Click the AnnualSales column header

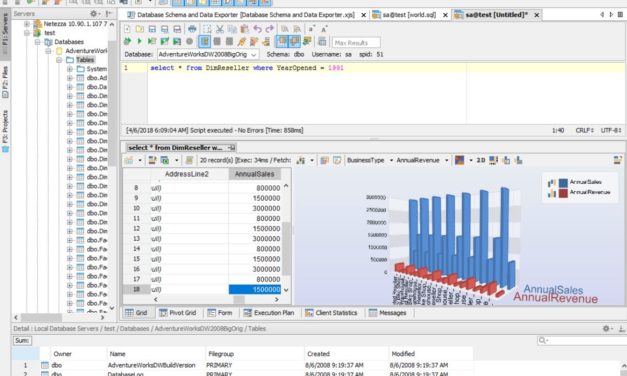(x=254, y=174)
